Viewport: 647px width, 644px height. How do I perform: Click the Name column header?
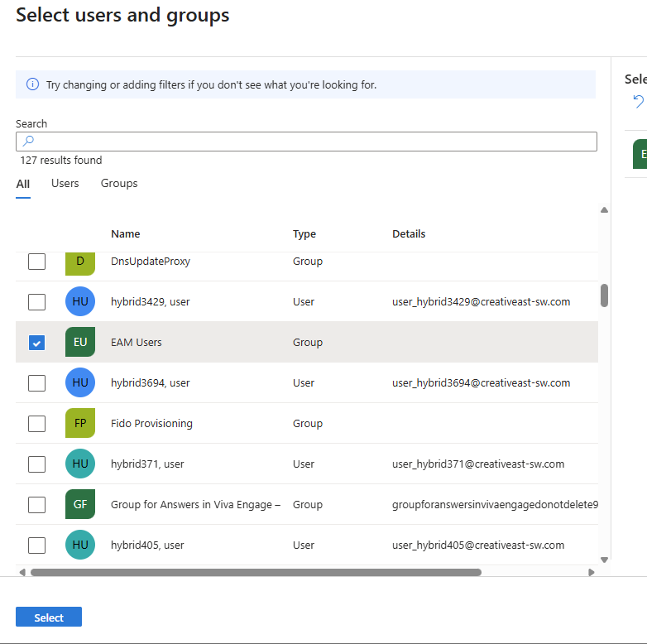tap(126, 234)
